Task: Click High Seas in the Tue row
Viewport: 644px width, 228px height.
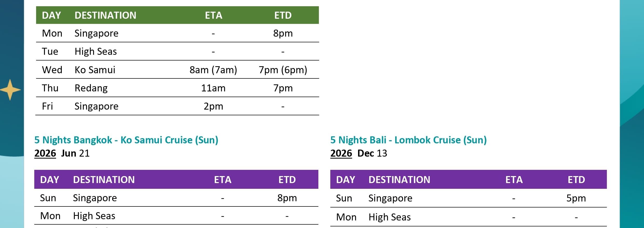Action: click(x=96, y=51)
